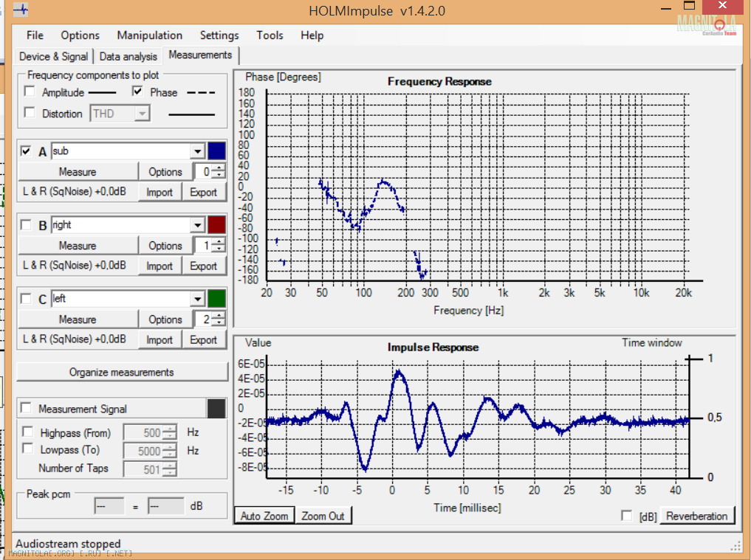Check measurement C checkbox
This screenshot has width=751, height=560.
(x=27, y=299)
